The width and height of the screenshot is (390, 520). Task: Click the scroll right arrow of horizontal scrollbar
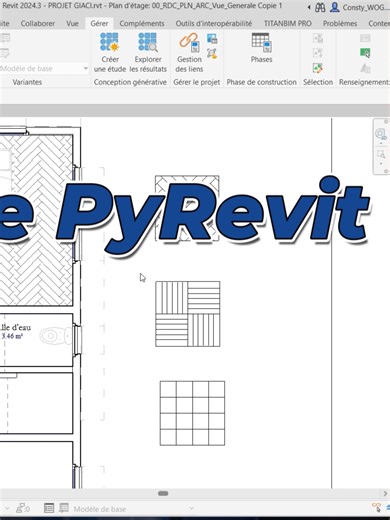point(386,493)
